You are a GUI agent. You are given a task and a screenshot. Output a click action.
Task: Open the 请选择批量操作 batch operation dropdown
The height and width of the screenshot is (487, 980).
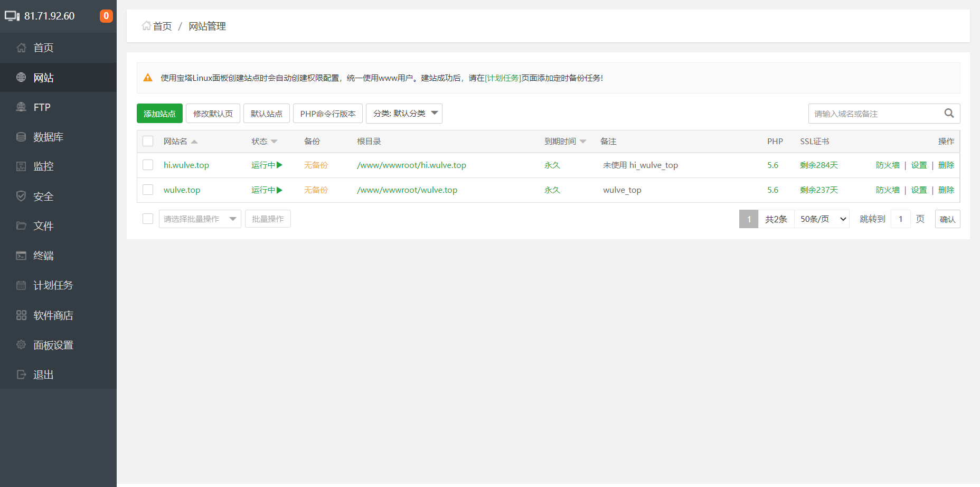[200, 219]
